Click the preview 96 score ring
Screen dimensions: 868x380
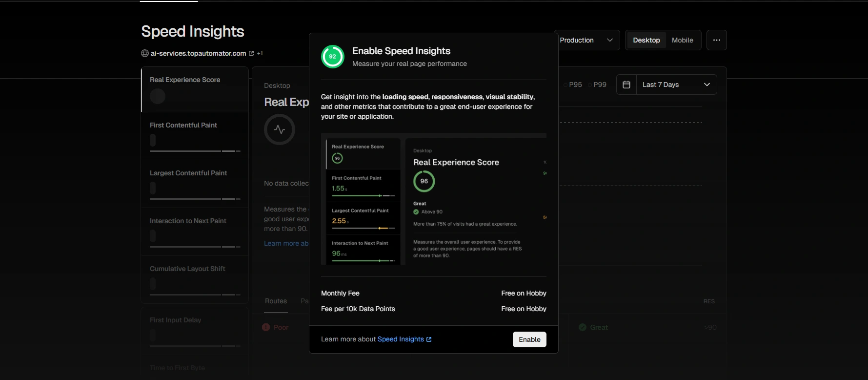tap(424, 181)
